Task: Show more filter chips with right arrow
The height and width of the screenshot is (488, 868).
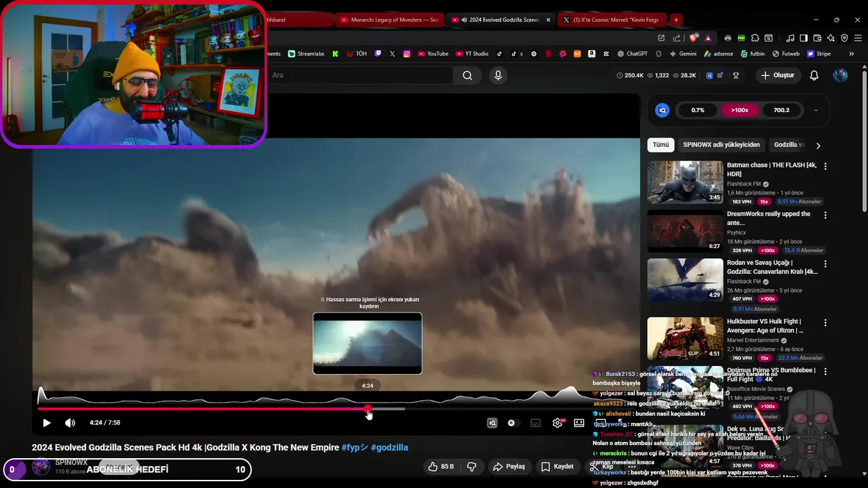Action: coord(818,145)
